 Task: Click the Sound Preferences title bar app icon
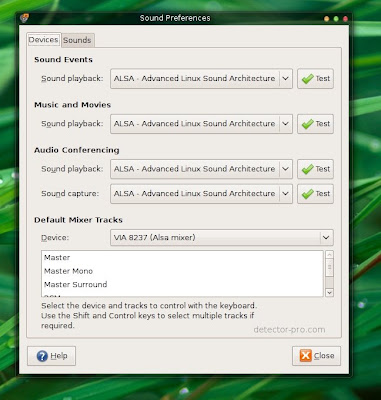coord(24,18)
